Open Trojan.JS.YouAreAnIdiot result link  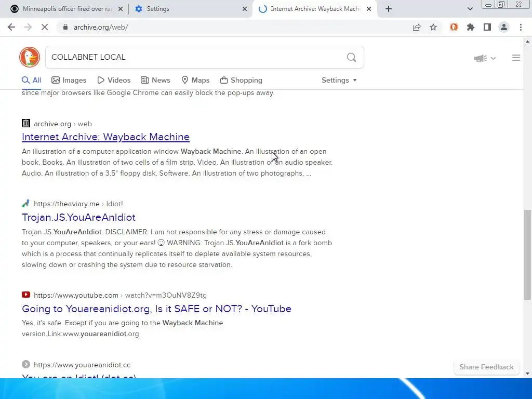pos(79,217)
